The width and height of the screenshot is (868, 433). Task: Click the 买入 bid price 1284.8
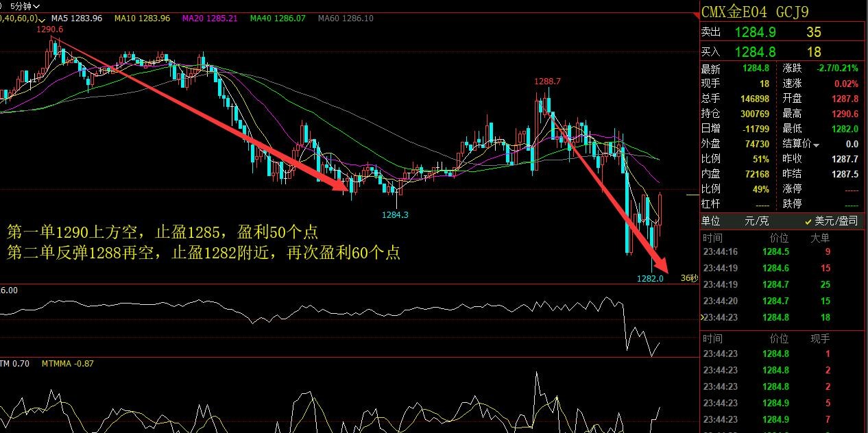(755, 51)
